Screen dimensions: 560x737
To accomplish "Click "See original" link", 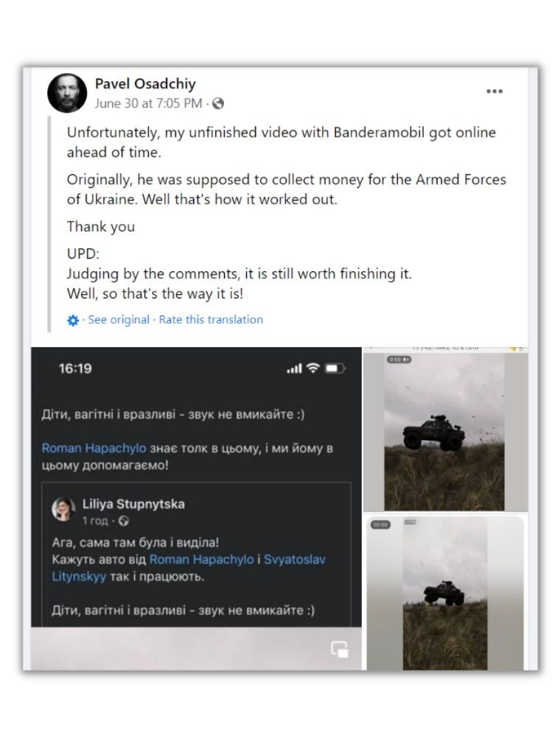I will 119,320.
